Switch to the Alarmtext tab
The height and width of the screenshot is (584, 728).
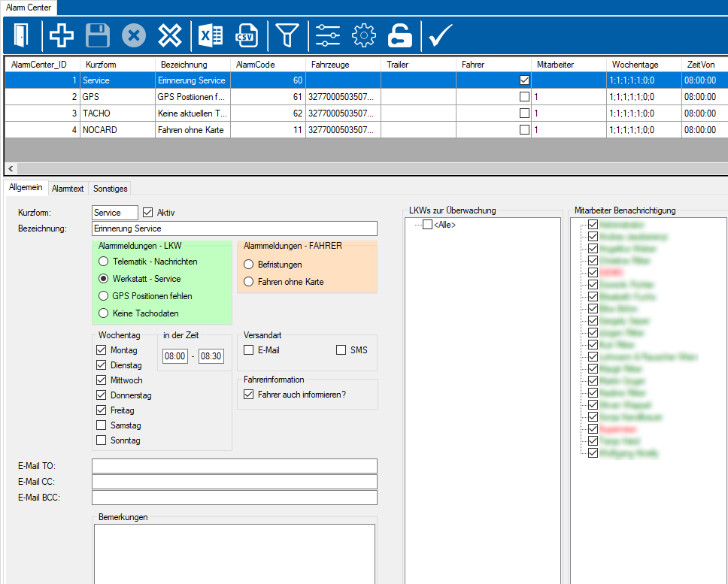click(x=68, y=188)
